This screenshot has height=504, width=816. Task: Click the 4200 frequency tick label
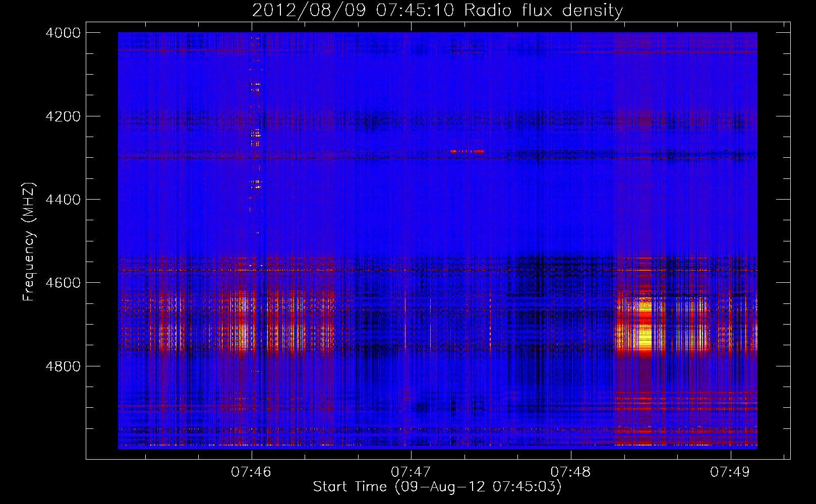pyautogui.click(x=63, y=116)
